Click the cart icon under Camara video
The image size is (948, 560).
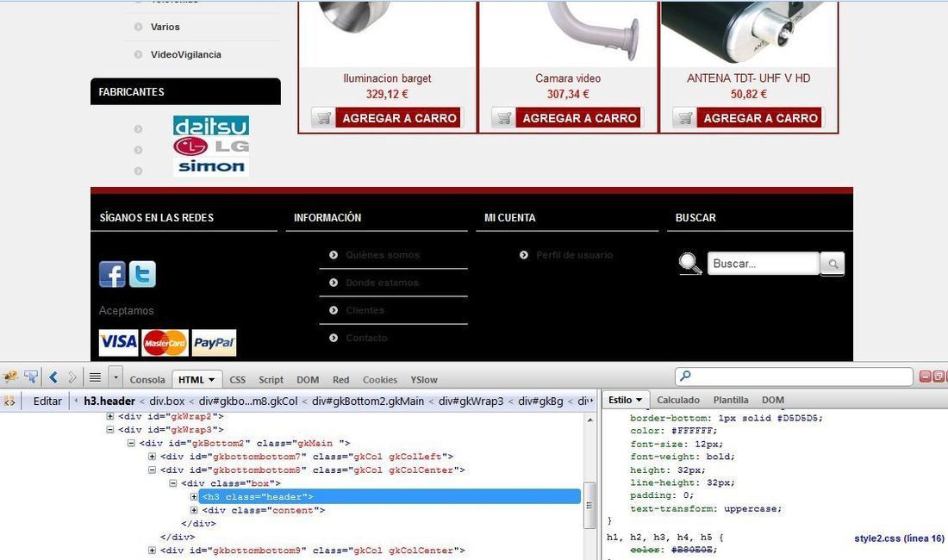point(503,118)
